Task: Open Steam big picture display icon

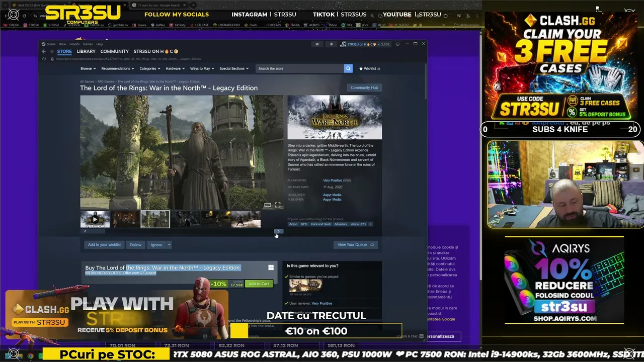Action: click(x=397, y=44)
